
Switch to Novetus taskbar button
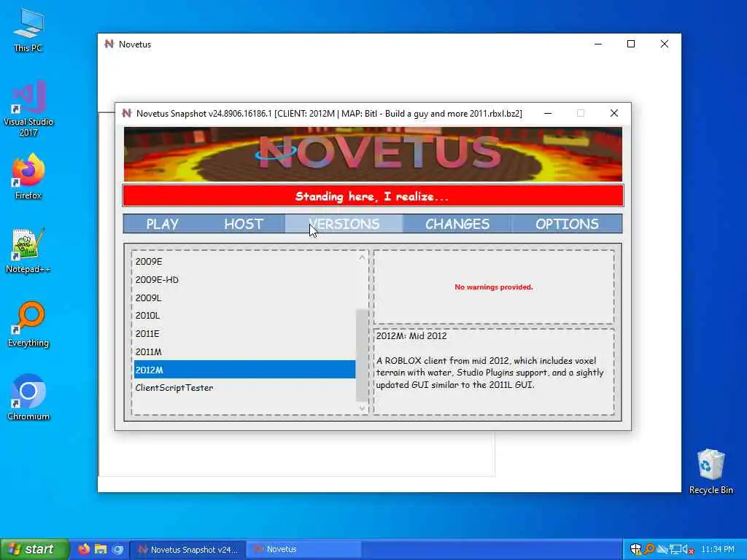coord(304,550)
